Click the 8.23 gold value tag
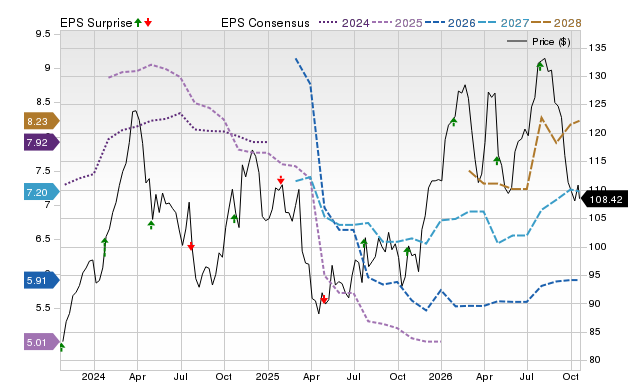 pyautogui.click(x=42, y=121)
